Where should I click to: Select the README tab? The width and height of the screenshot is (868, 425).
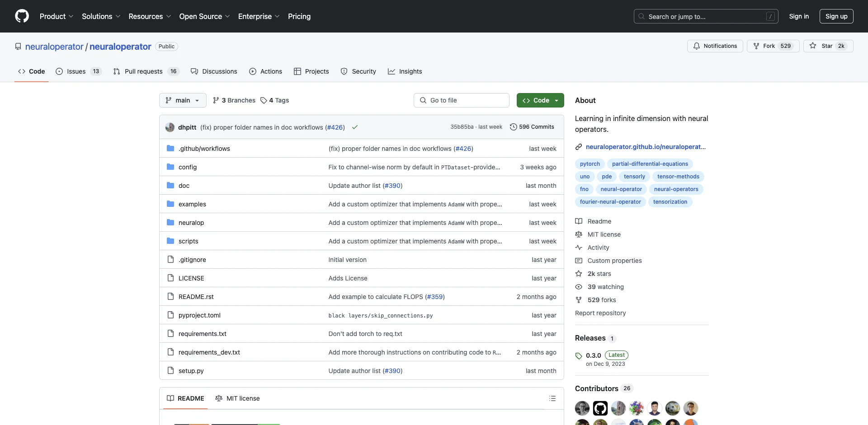pyautogui.click(x=185, y=398)
